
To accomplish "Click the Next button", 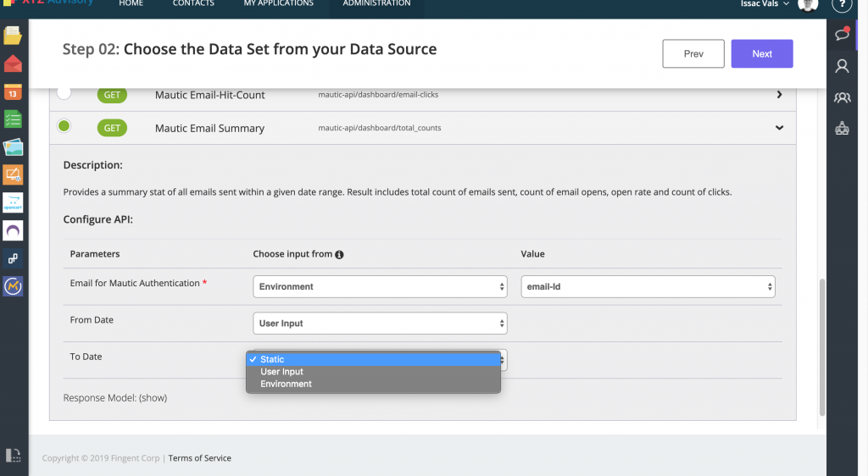I will coord(762,53).
